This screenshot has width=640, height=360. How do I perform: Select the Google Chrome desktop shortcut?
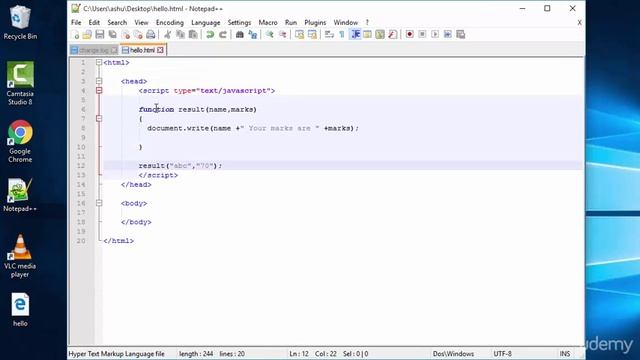pyautogui.click(x=20, y=141)
